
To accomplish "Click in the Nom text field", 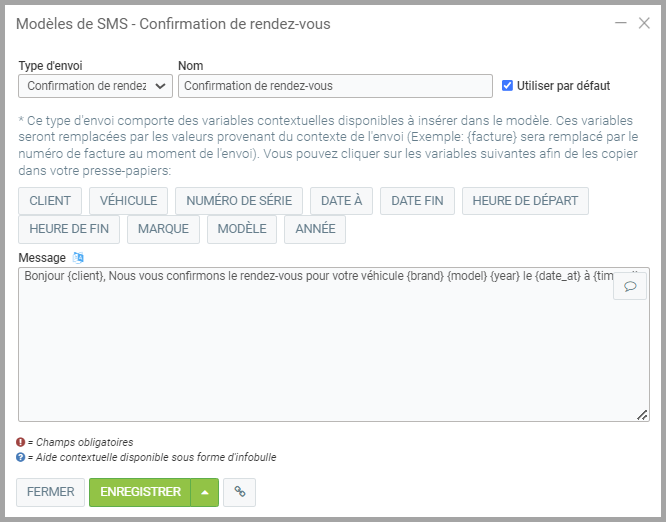I will click(335, 86).
